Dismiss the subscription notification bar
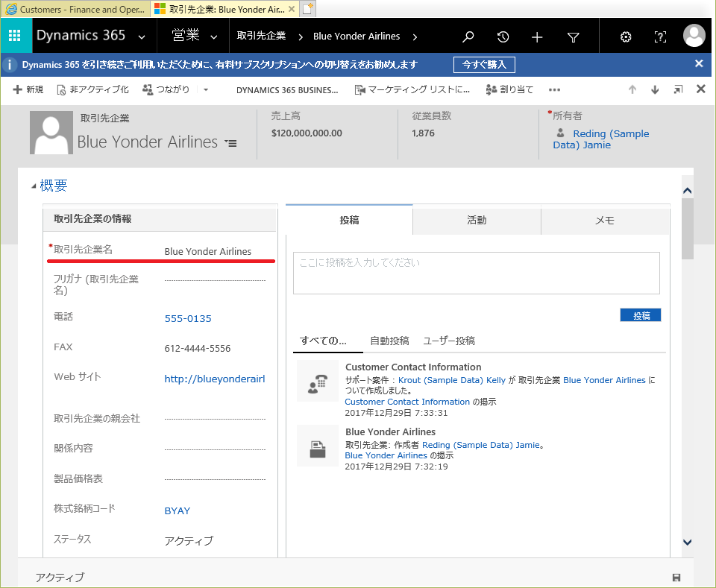The height and width of the screenshot is (588, 716). point(699,64)
